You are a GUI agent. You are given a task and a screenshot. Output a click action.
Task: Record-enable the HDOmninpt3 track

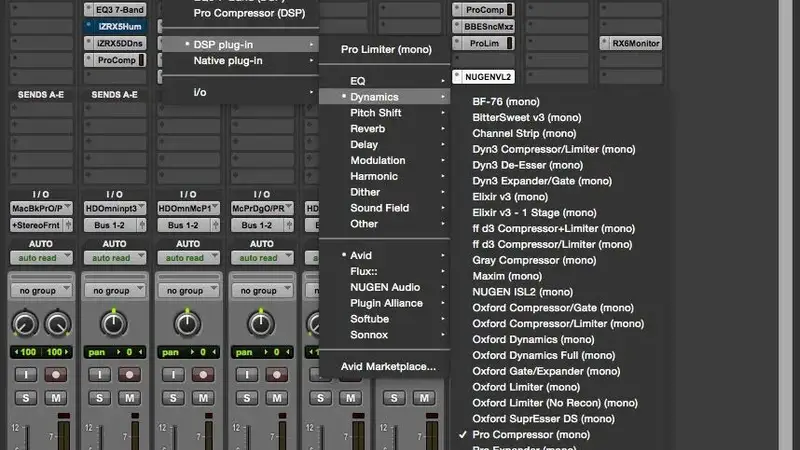129,374
